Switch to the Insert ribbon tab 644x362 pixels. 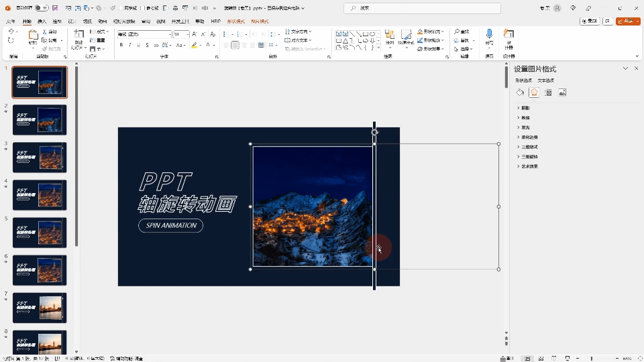click(42, 21)
